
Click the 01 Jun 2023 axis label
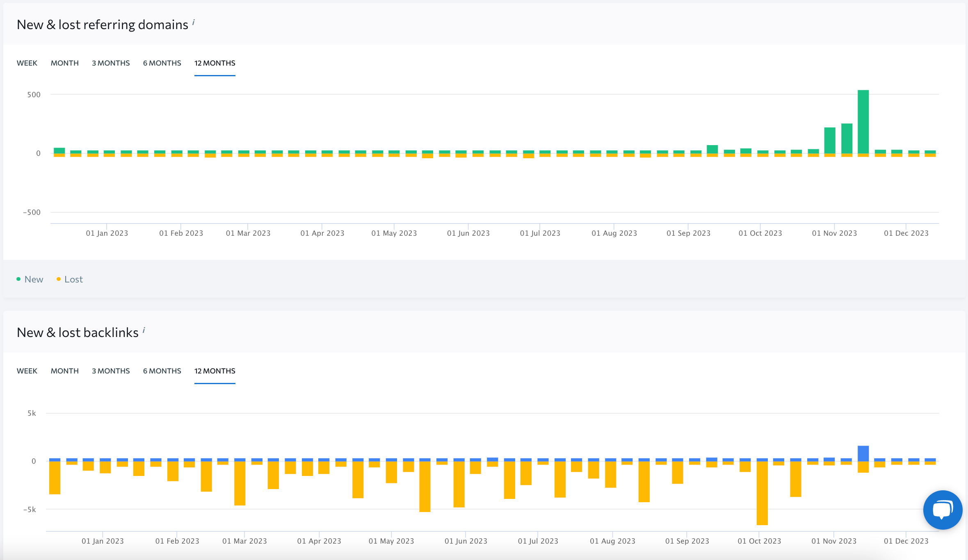click(x=468, y=232)
